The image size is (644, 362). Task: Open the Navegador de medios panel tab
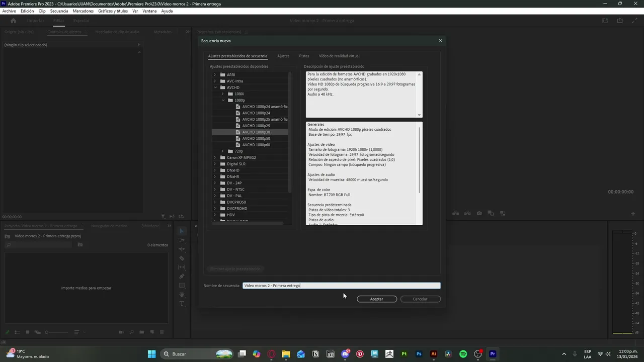pyautogui.click(x=109, y=226)
